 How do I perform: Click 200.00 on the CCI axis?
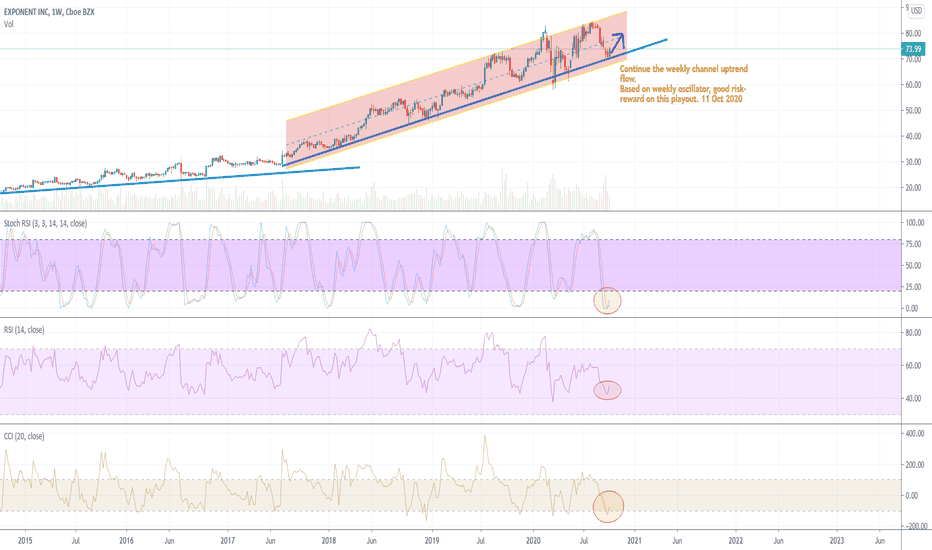(914, 465)
